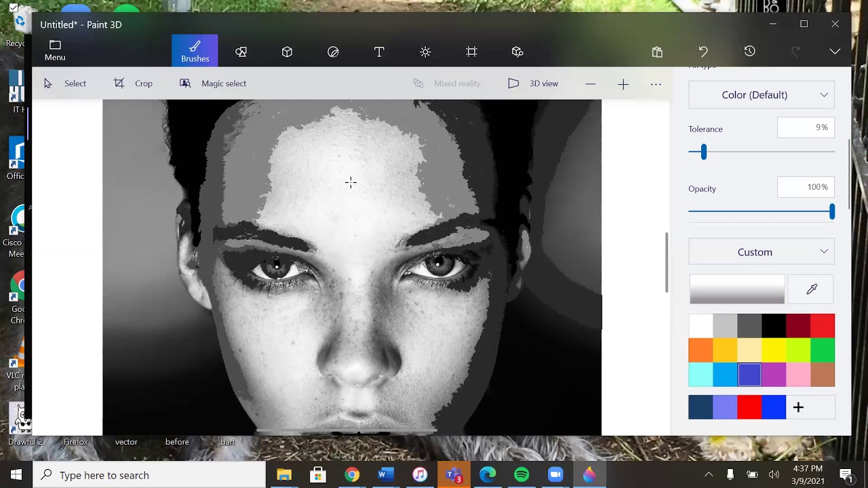Select the indigo color swatch
868x488 pixels.
tap(749, 375)
